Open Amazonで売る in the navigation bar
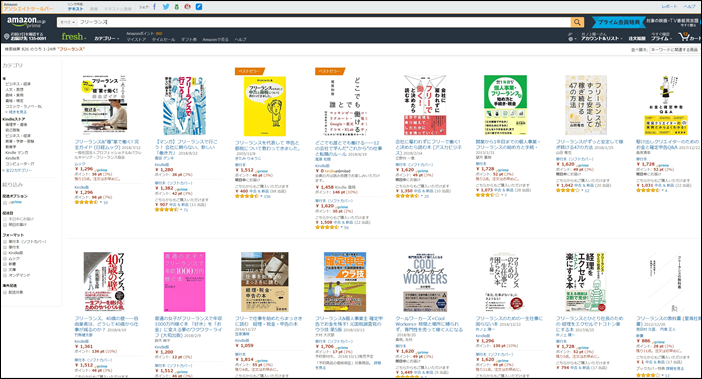Screen dimensions: 702x379 click(x=215, y=39)
